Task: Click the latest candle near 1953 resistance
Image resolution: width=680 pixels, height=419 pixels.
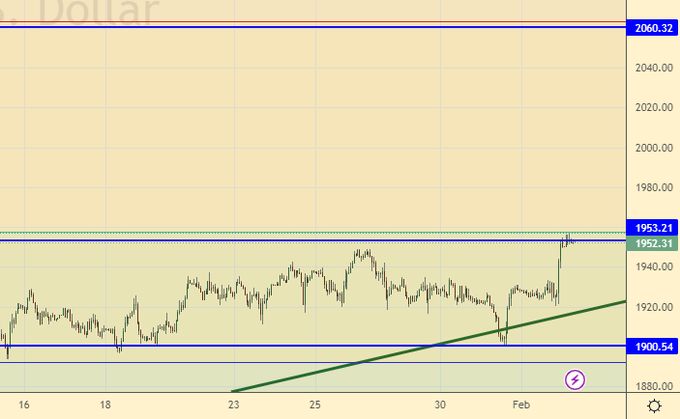Action: click(568, 239)
